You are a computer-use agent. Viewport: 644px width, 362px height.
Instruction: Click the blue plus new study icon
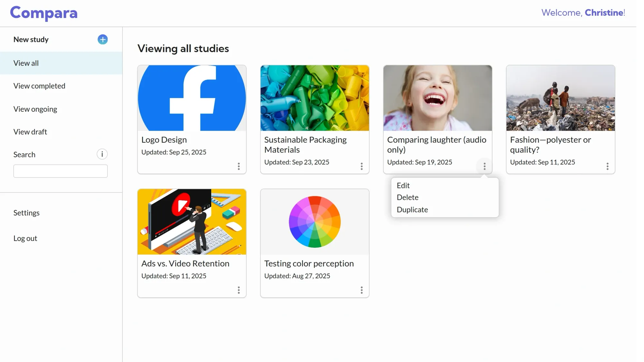[102, 40]
